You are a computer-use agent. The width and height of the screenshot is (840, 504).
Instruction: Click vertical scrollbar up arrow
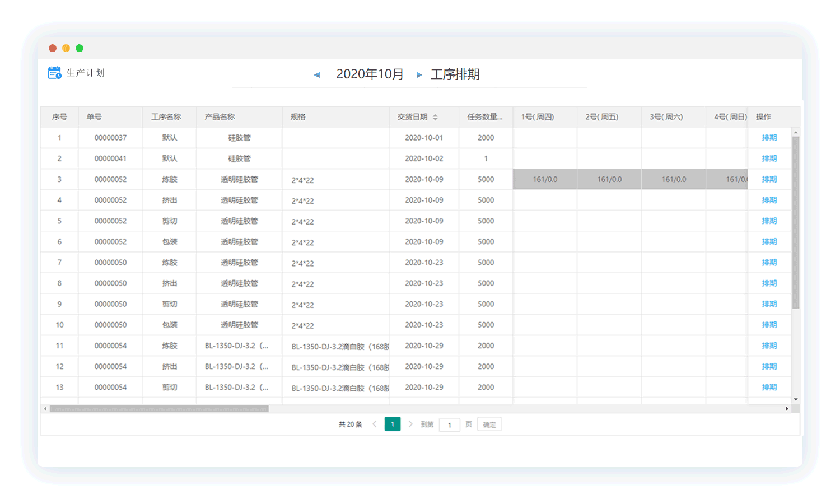pos(796,133)
